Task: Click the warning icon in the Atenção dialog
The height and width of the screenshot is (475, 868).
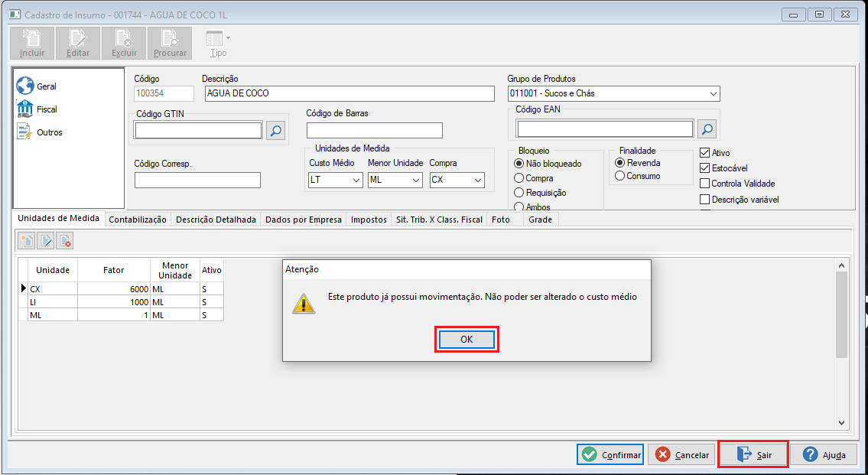Action: pos(304,304)
